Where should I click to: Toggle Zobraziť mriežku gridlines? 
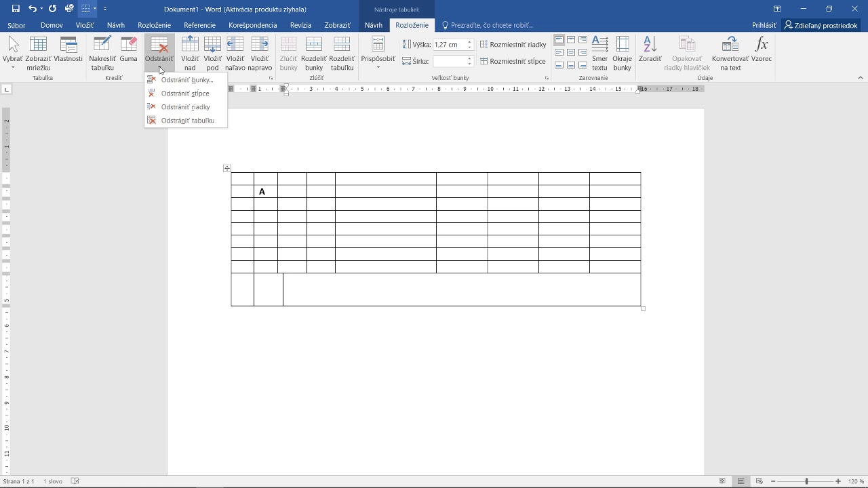(39, 54)
